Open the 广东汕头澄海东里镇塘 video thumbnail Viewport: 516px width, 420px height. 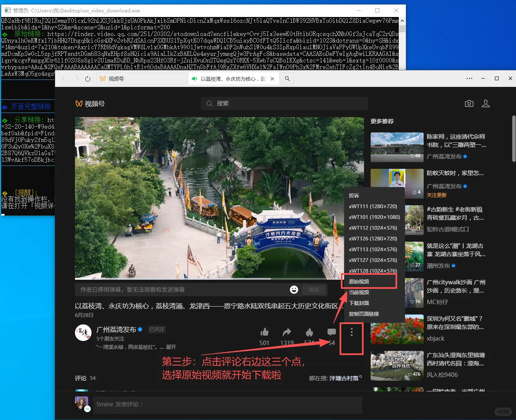coord(397,365)
